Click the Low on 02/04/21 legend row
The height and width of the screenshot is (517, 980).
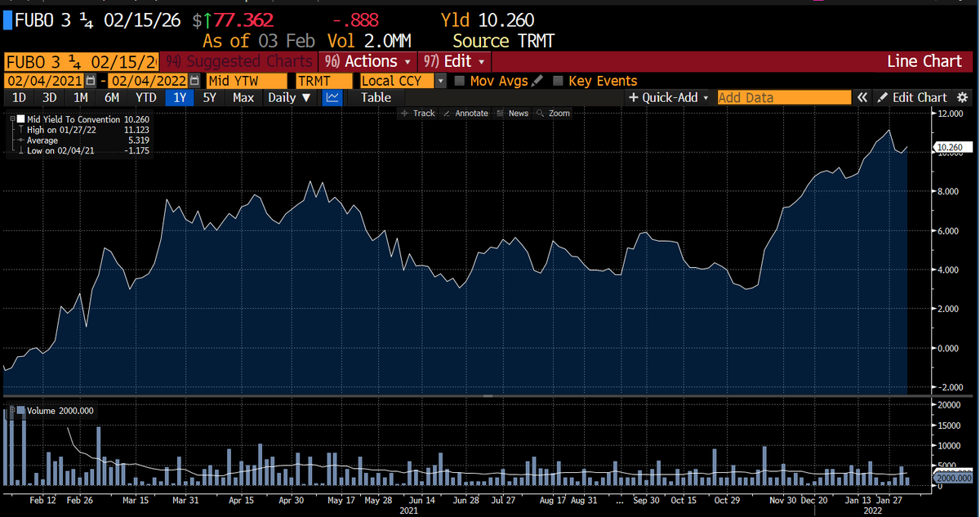82,151
